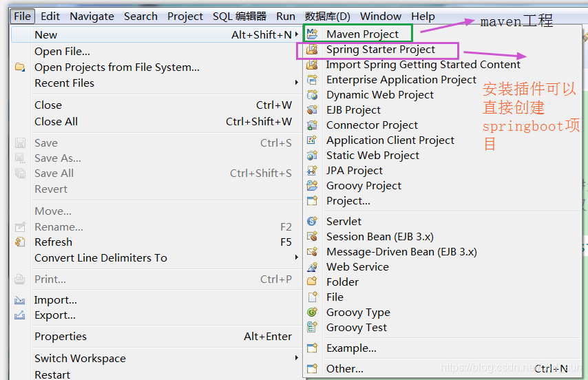Click the Groovy Type icon

tap(312, 312)
